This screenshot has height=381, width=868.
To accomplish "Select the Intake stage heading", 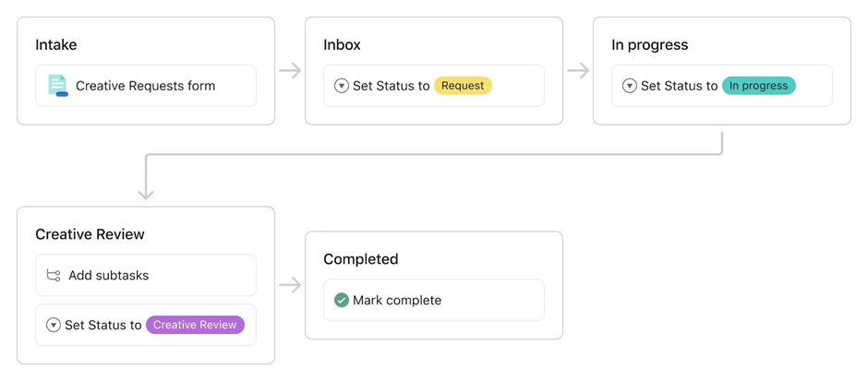I will pyautogui.click(x=56, y=44).
